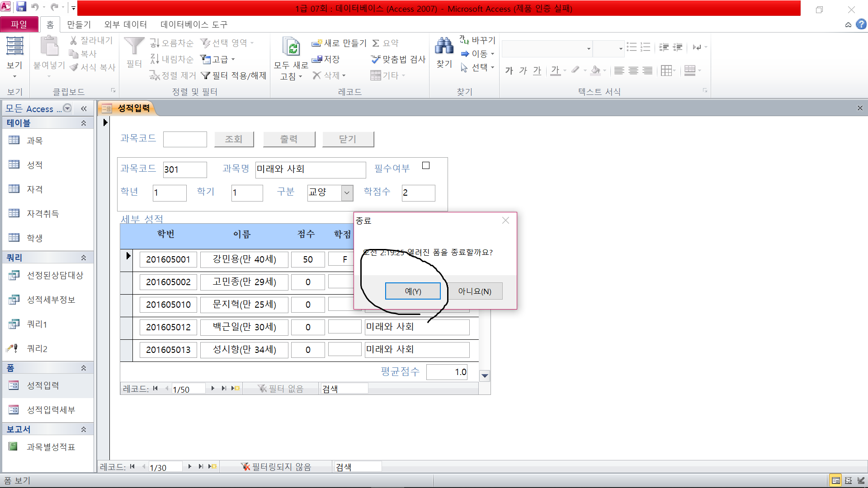Collapse the 테이블 group in navigation pane
Image resolution: width=868 pixels, height=488 pixels.
point(84,123)
